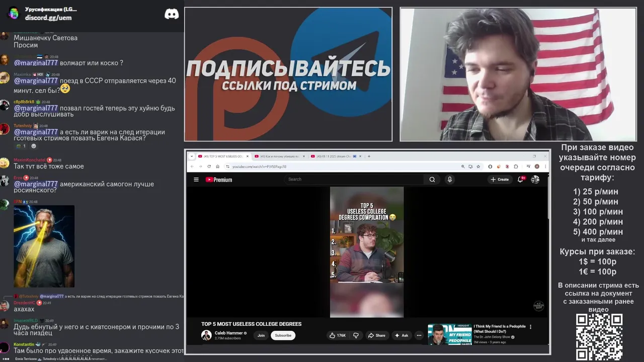644x362 pixels.
Task: Open the browser zoom magnifier icon
Action: pos(463,166)
